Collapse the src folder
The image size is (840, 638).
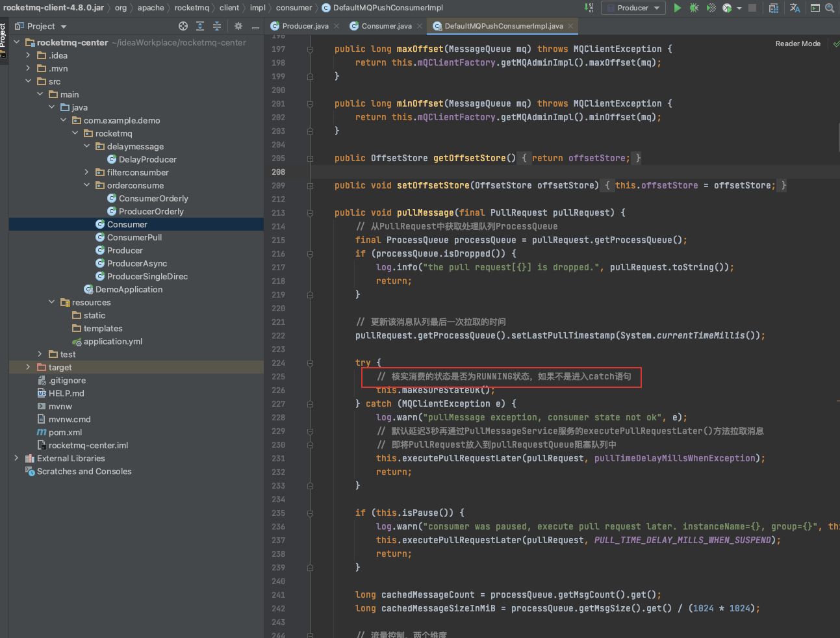[x=28, y=81]
